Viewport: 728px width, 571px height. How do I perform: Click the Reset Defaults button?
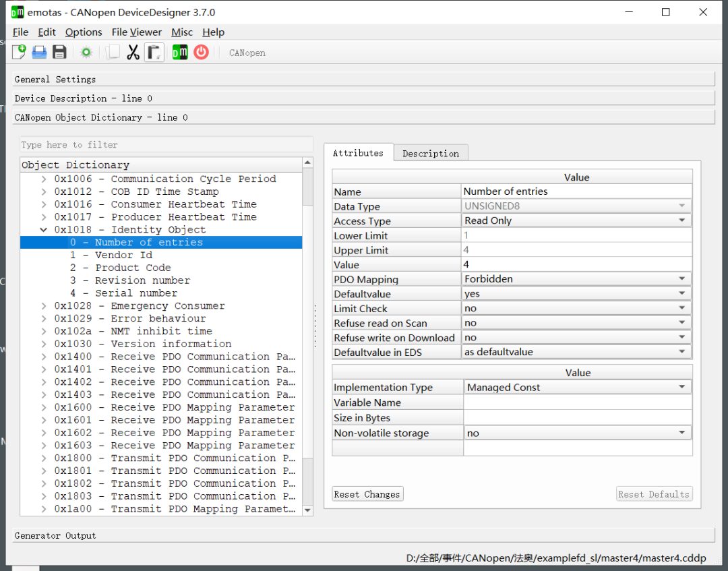pos(654,494)
